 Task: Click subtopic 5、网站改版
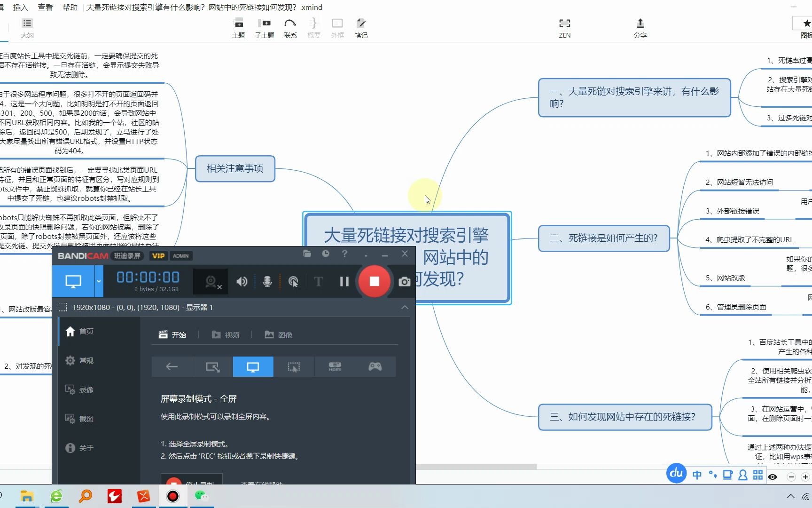coord(726,278)
